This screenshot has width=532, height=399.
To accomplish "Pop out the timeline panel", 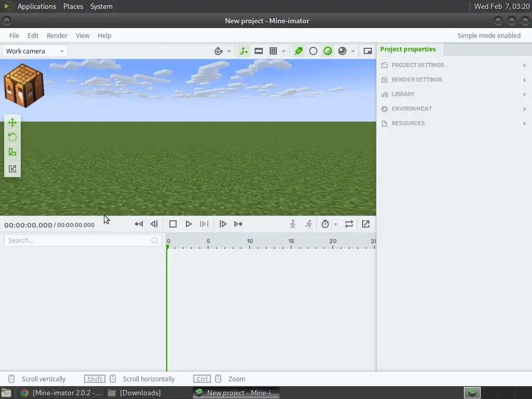I will (x=366, y=224).
